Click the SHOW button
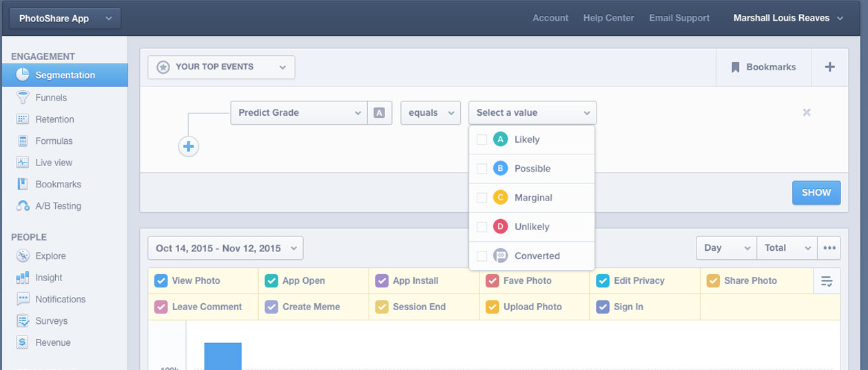Image resolution: width=868 pixels, height=370 pixels. tap(816, 193)
